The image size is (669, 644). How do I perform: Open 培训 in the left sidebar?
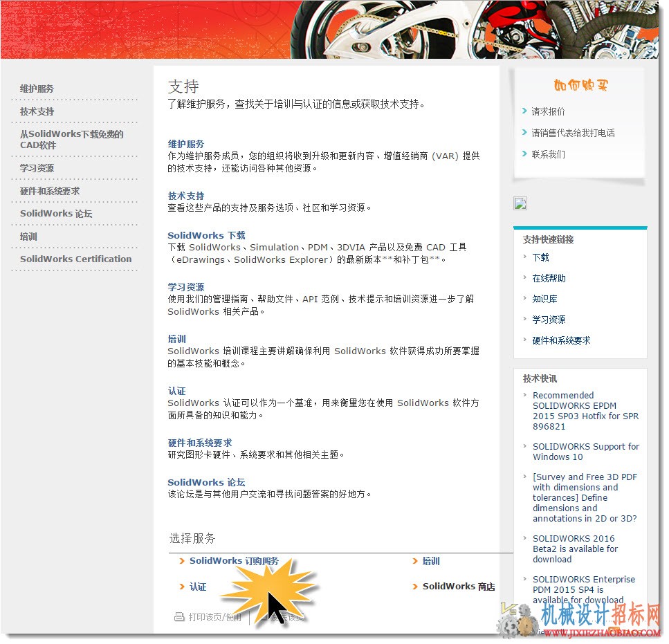pyautogui.click(x=28, y=237)
